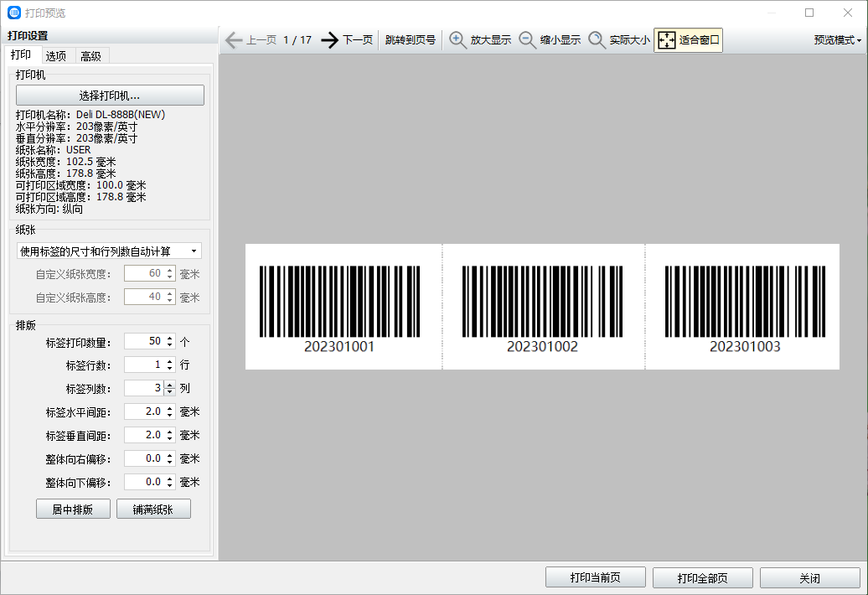Viewport: 868px width, 595px height.
Task: Decrease 整体向下偏移 with down arrow
Action: [x=170, y=486]
